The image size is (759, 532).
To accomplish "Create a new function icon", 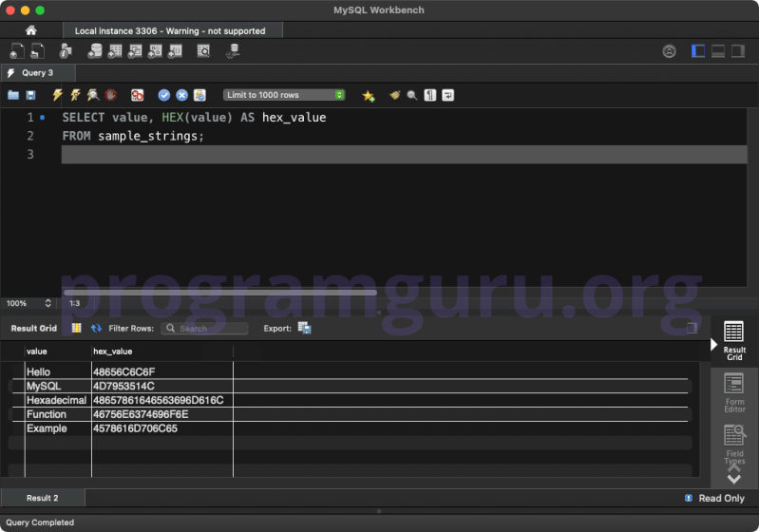I will click(175, 51).
